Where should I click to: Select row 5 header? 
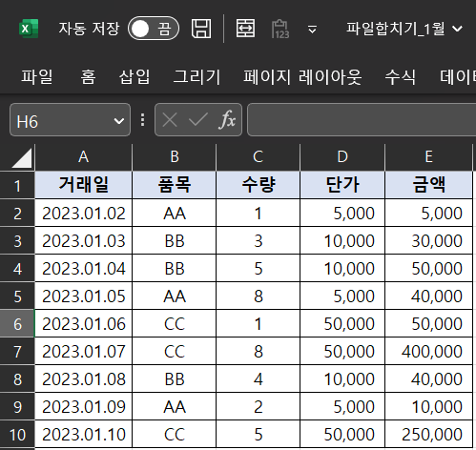click(x=17, y=297)
